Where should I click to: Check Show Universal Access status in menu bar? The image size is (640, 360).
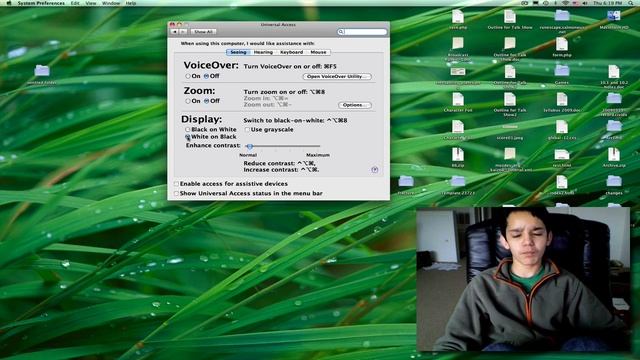coord(176,193)
